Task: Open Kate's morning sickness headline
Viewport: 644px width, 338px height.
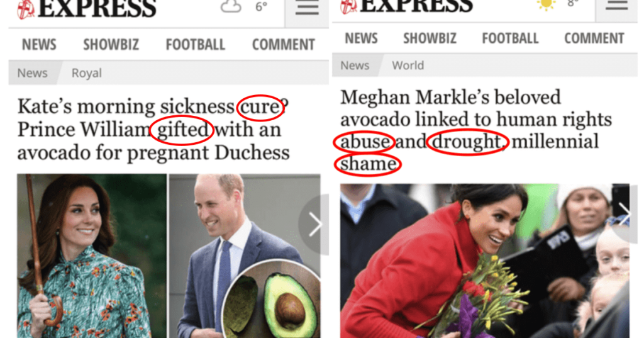Action: point(153,129)
